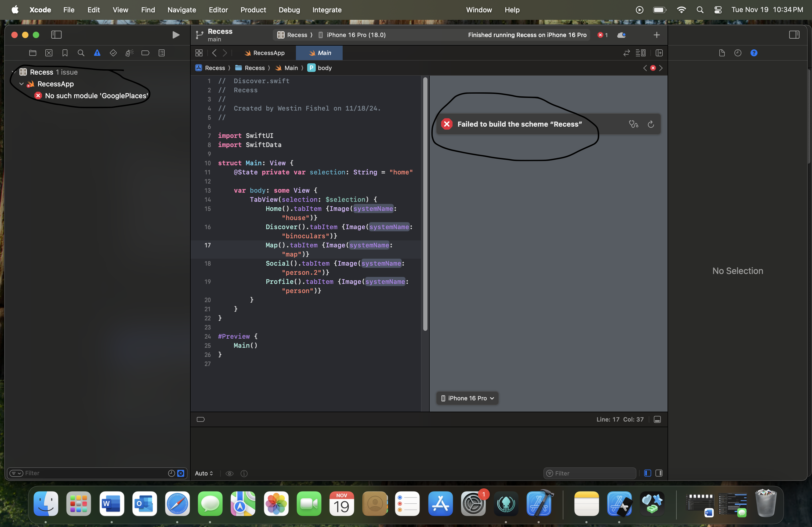Click the breakpoint tag icon under editor
The width and height of the screenshot is (812, 527).
201,419
